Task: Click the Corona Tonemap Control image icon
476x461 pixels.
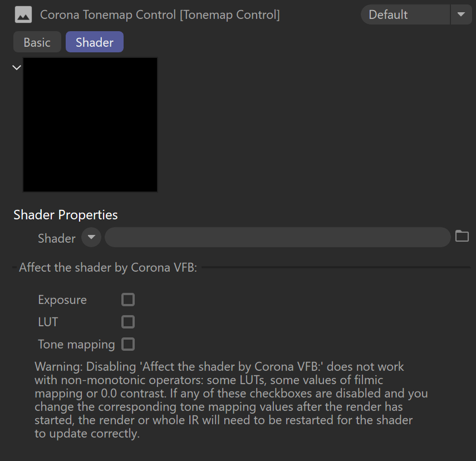Action: click(x=23, y=14)
